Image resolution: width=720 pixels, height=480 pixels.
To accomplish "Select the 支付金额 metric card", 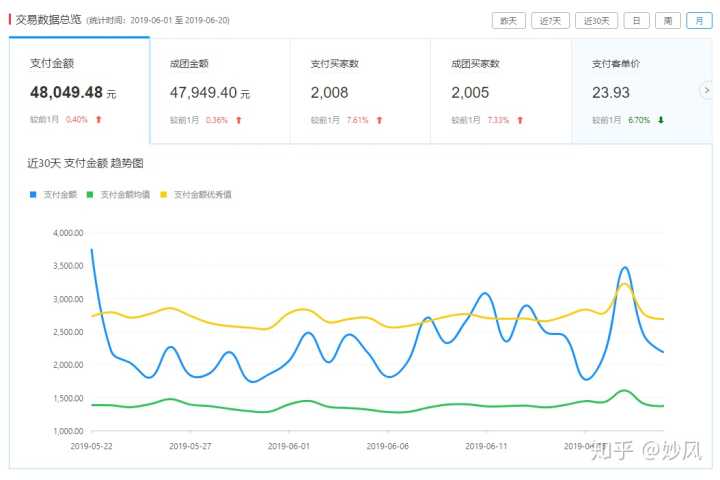I will pos(79,91).
